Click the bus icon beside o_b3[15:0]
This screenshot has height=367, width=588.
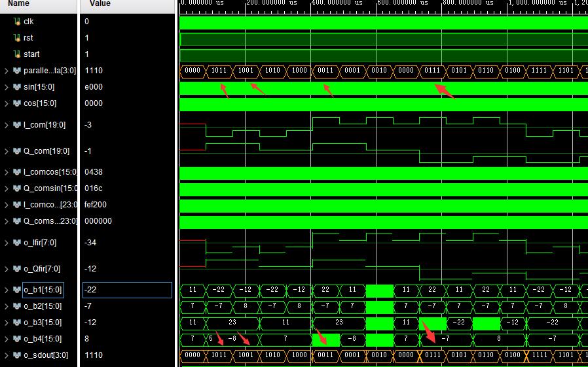tap(17, 323)
